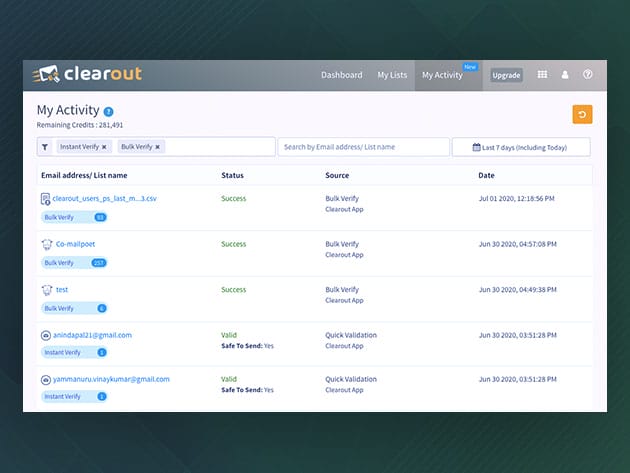The height and width of the screenshot is (473, 630).
Task: Open the apps grid icon in header
Action: (x=543, y=75)
